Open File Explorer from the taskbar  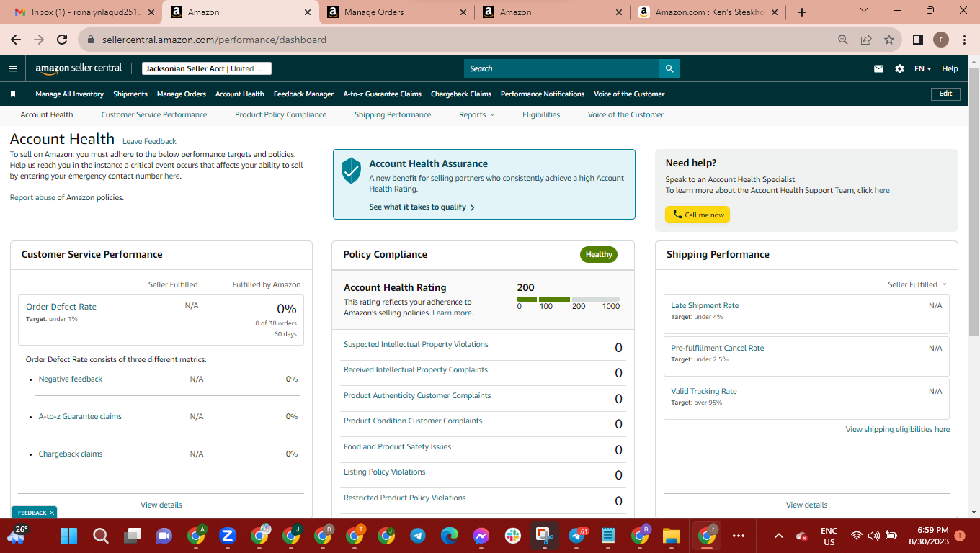[672, 536]
